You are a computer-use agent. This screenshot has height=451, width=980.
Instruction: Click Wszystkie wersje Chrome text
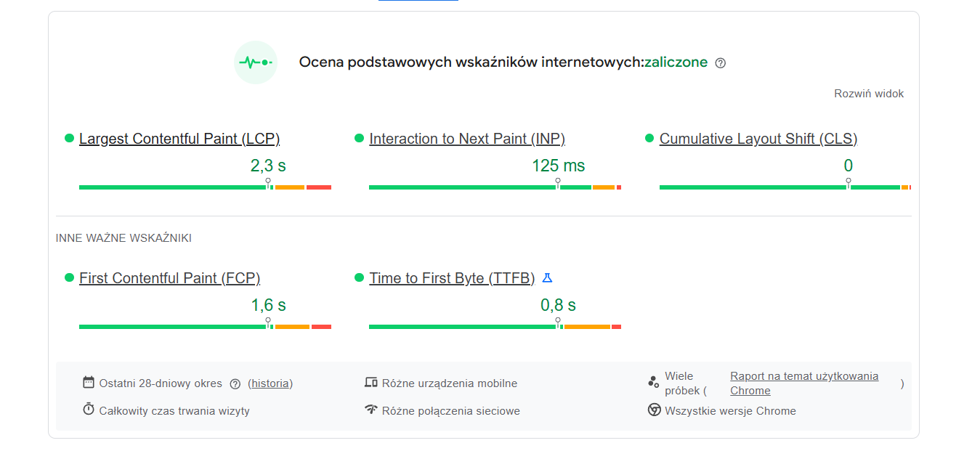point(730,411)
